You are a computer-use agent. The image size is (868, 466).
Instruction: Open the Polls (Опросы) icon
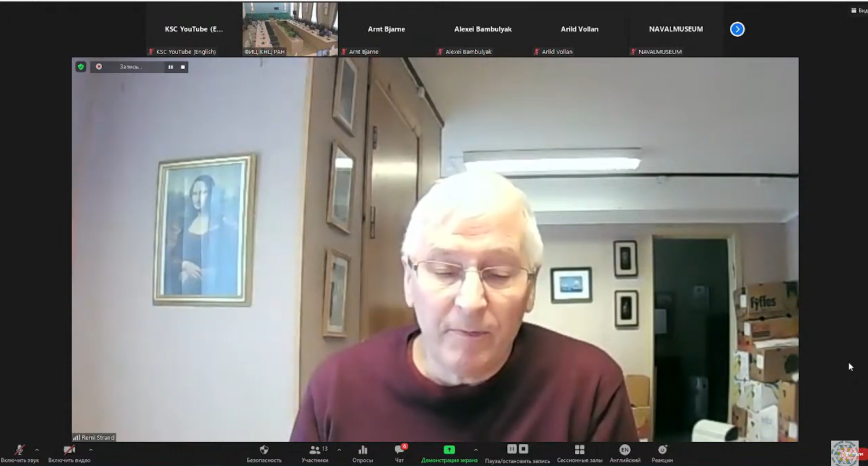[x=362, y=454]
